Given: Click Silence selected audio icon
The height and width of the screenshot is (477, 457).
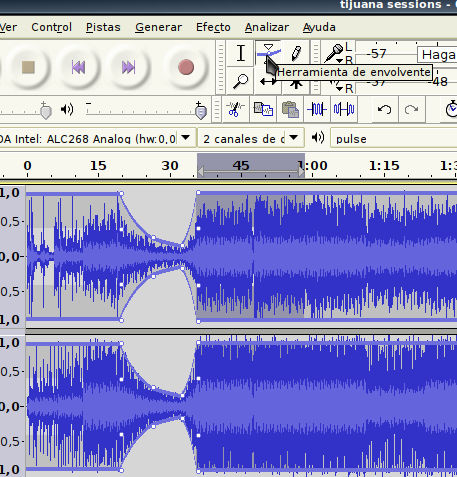Looking at the screenshot, I should tap(344, 109).
